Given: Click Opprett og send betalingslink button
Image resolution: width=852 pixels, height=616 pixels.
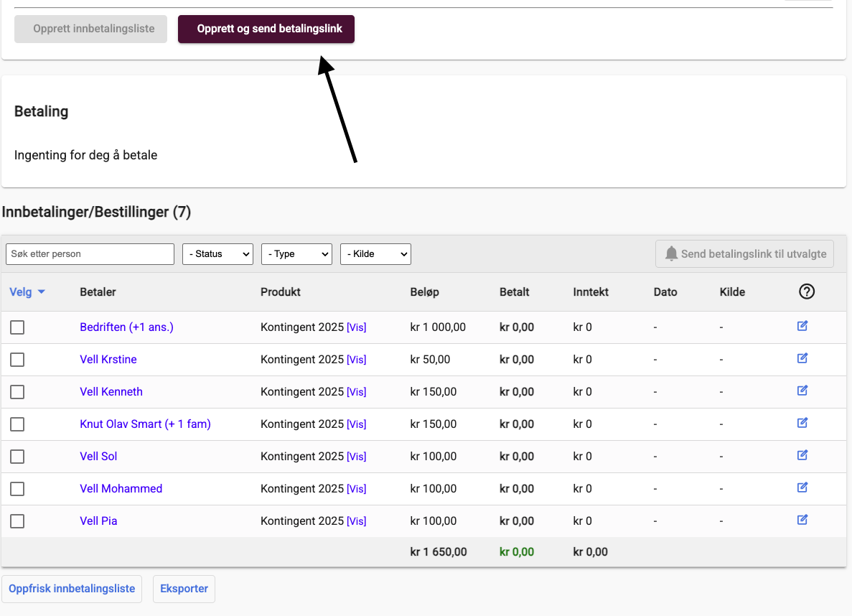Looking at the screenshot, I should coord(266,29).
